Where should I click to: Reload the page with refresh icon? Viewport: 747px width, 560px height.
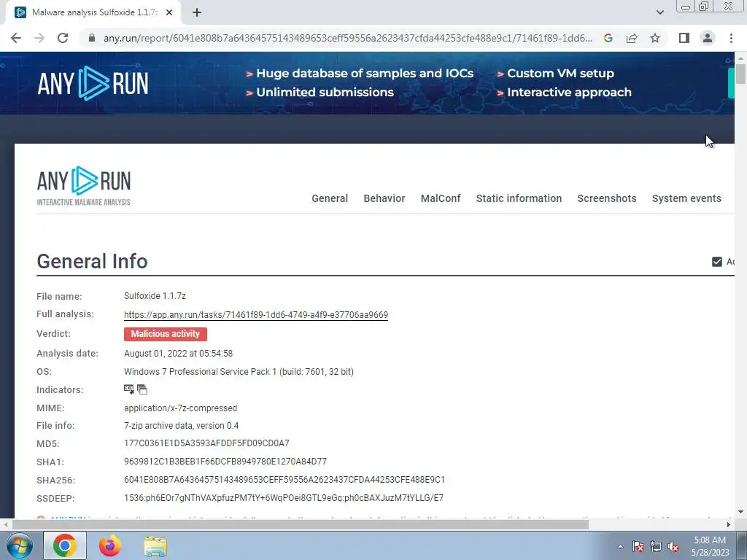coord(63,38)
